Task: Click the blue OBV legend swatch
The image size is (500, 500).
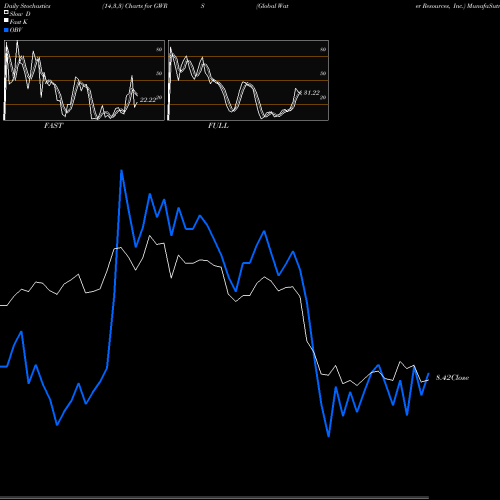Action: (6, 30)
